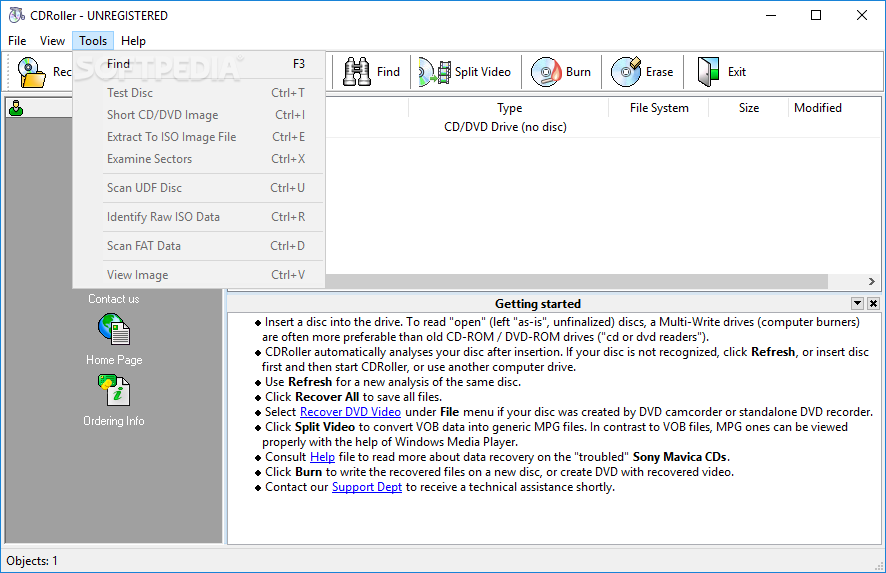Sort list by Size column header

(x=749, y=108)
